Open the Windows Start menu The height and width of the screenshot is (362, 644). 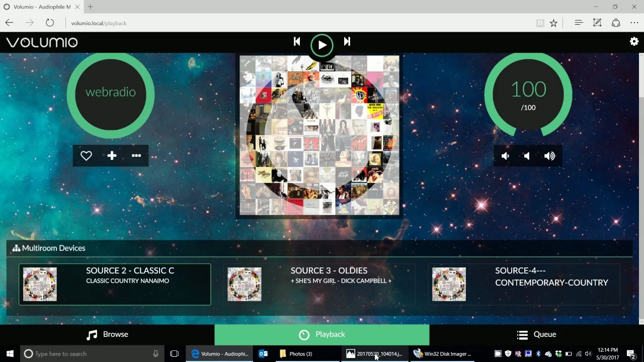[10, 353]
